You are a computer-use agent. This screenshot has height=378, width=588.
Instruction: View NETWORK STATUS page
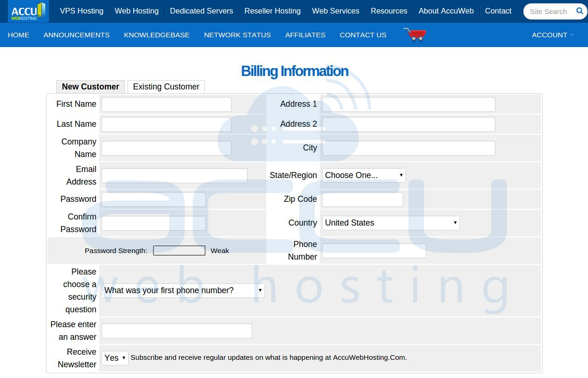237,35
